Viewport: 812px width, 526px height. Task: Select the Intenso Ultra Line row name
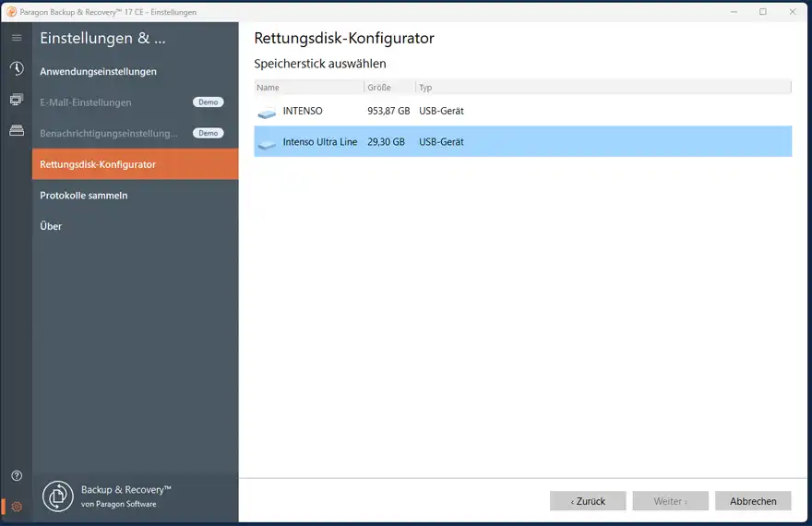320,142
